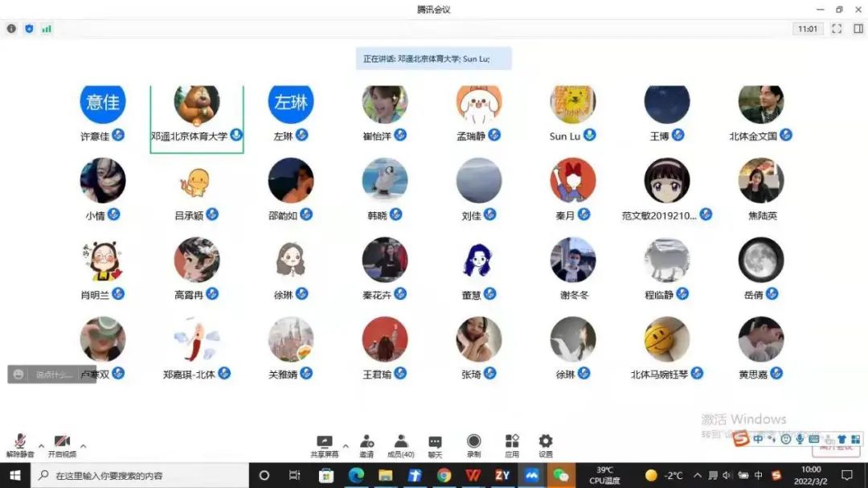
Task: Expand video options arrow
Action: [x=83, y=446]
